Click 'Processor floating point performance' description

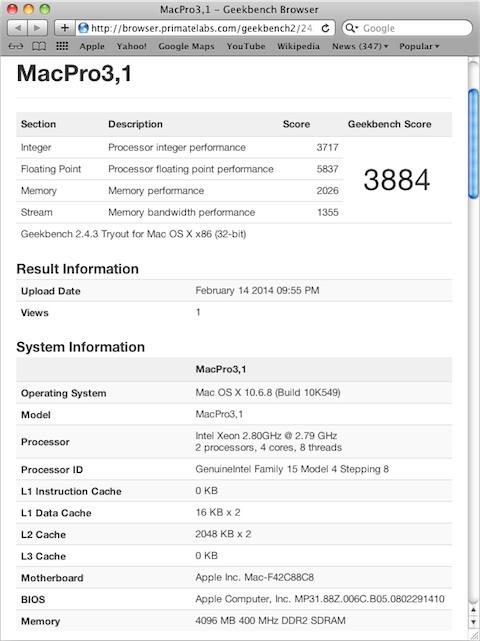(x=191, y=169)
